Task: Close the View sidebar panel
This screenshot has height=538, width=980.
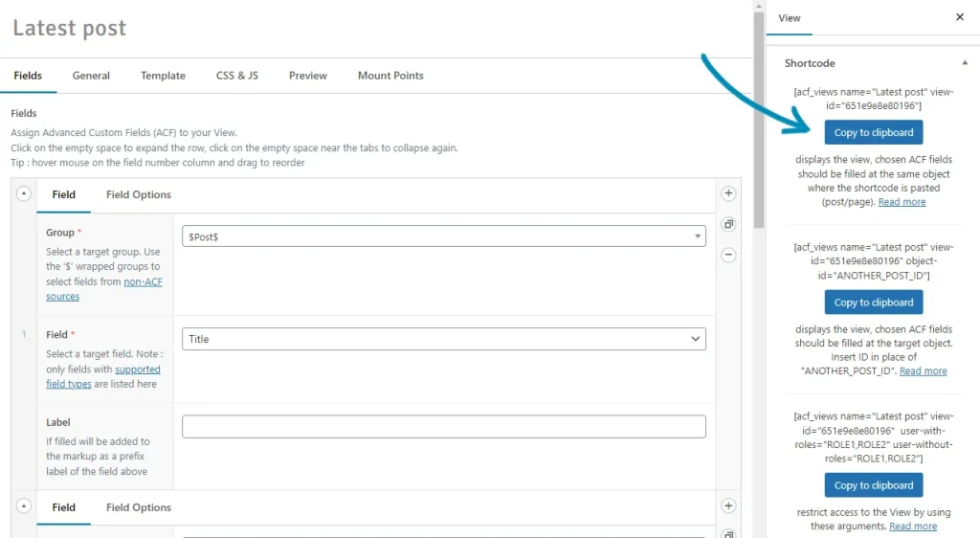Action: (x=960, y=17)
